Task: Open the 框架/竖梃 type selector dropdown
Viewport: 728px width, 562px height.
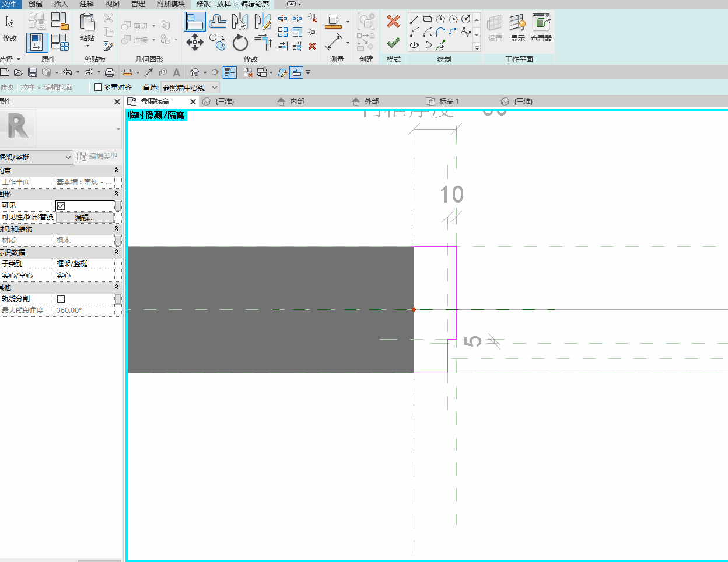Action: pos(36,157)
